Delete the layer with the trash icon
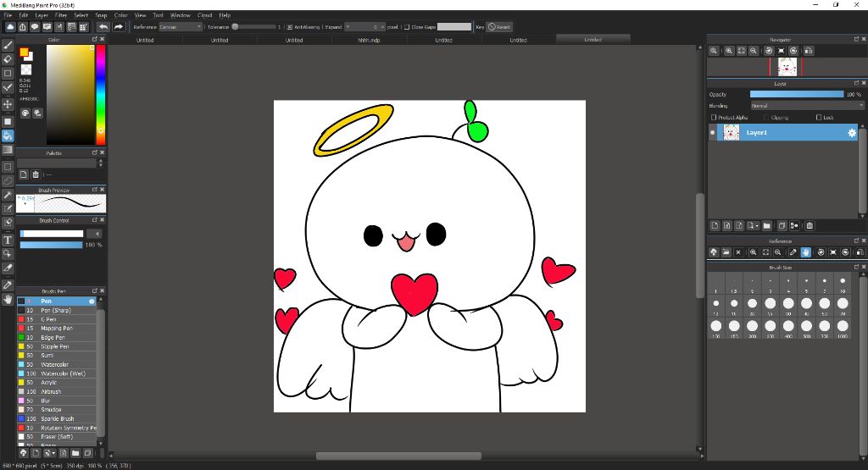The width and height of the screenshot is (868, 470). click(810, 225)
